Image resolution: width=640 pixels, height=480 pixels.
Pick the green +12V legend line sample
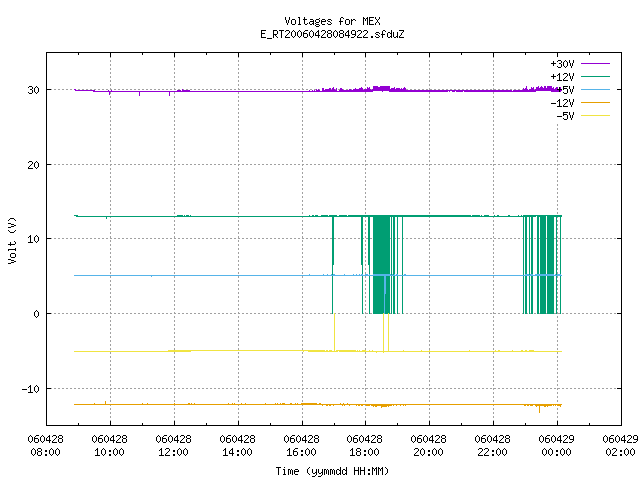tap(595, 76)
